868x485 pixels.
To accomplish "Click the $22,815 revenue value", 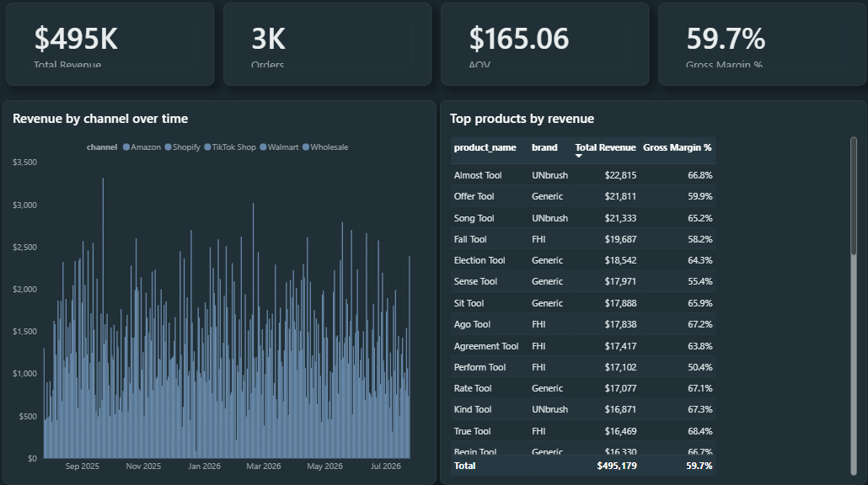I will pyautogui.click(x=620, y=175).
